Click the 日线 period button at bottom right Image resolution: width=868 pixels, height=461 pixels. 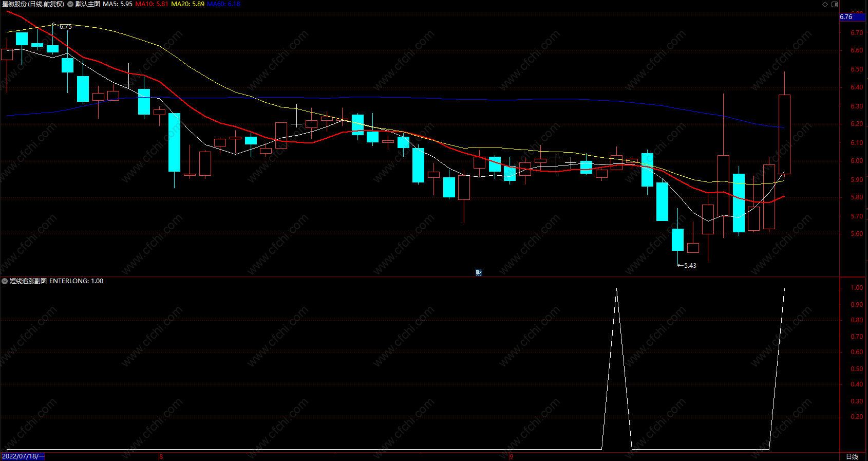coord(852,456)
